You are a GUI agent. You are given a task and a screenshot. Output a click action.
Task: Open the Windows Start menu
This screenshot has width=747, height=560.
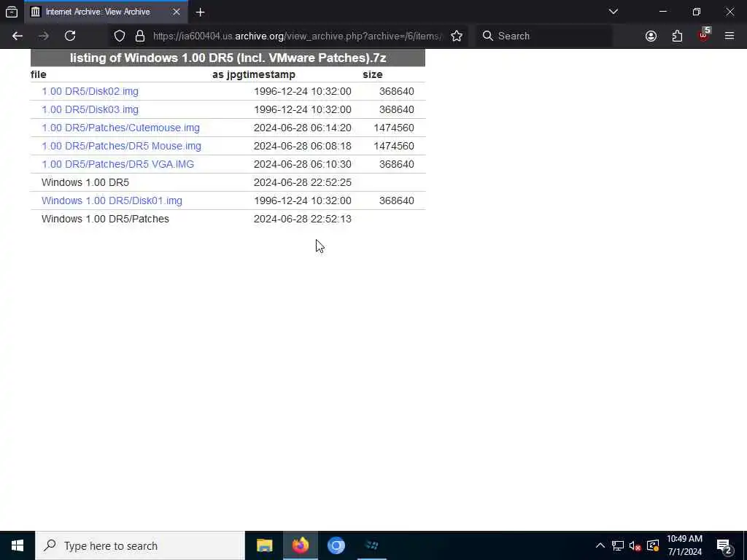(x=18, y=545)
